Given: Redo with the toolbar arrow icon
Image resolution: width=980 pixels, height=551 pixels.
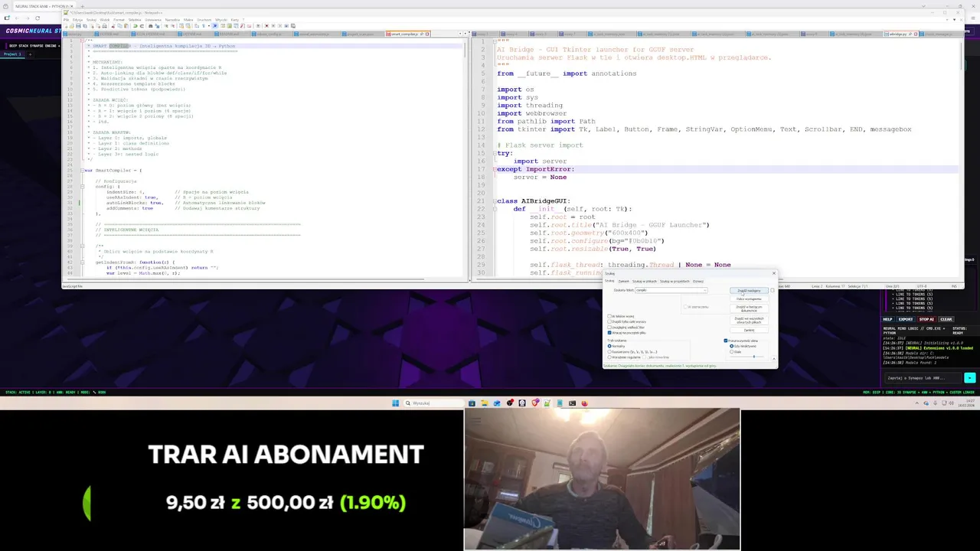Looking at the screenshot, I should pyautogui.click(x=142, y=26).
